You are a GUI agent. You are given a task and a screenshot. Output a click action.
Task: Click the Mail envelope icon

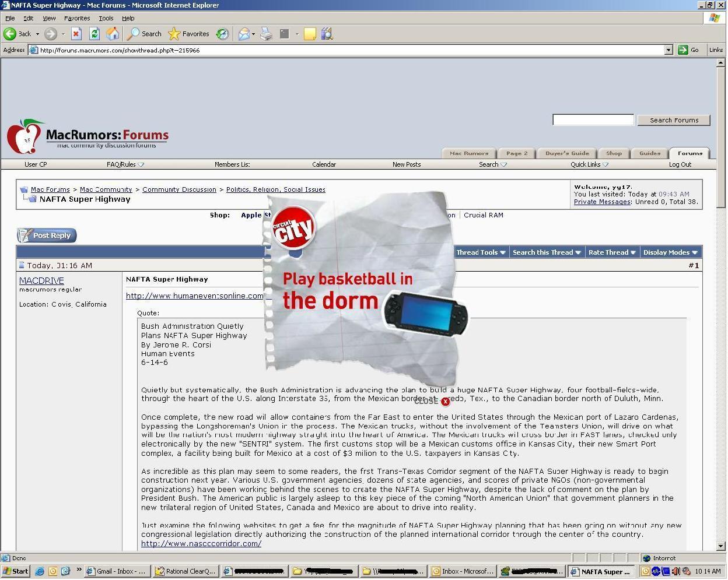point(244,34)
